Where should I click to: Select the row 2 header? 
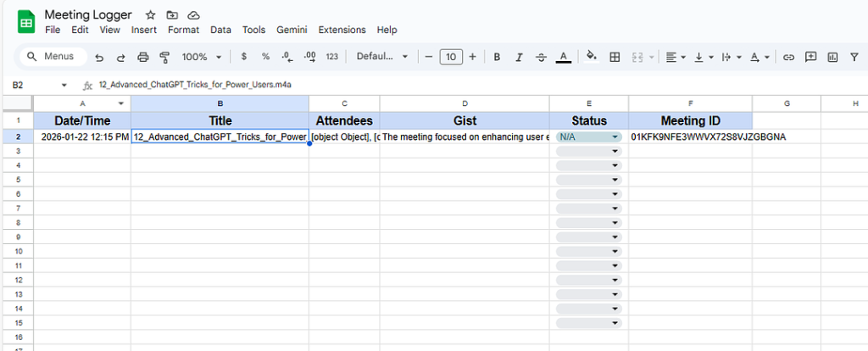[x=17, y=136]
